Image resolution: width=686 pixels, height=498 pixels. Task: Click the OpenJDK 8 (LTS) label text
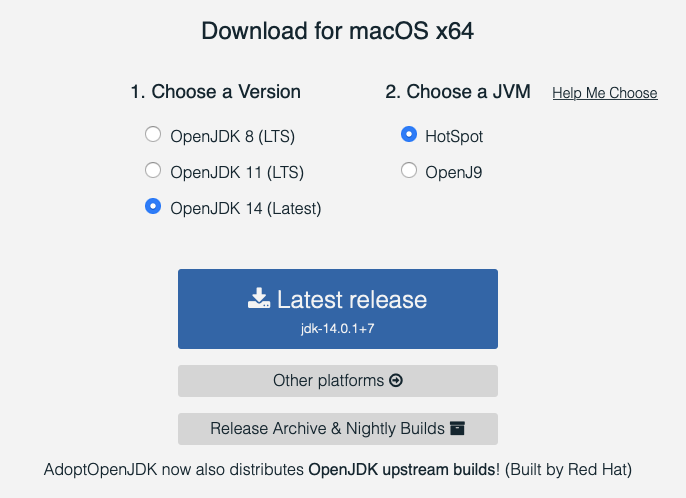pyautogui.click(x=232, y=136)
